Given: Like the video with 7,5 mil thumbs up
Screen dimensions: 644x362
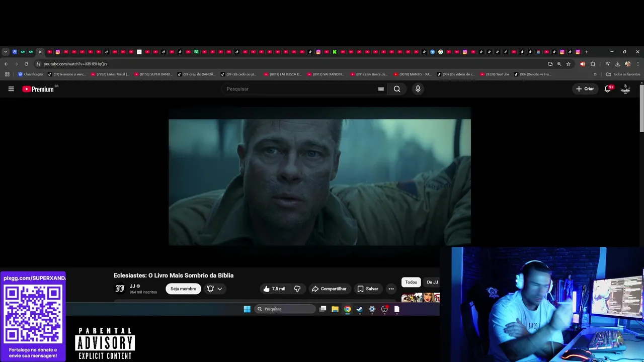Looking at the screenshot, I should tap(274, 289).
